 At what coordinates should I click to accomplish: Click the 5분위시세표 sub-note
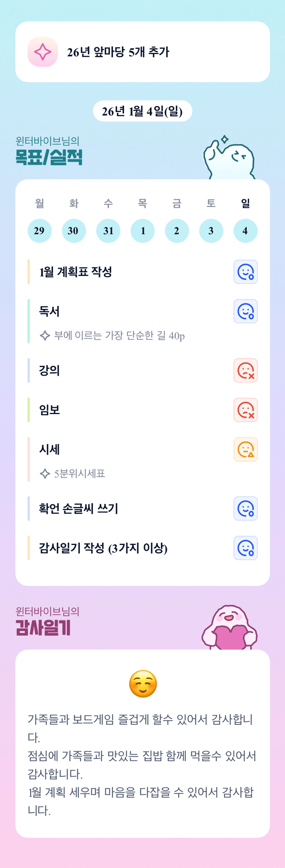[80, 474]
